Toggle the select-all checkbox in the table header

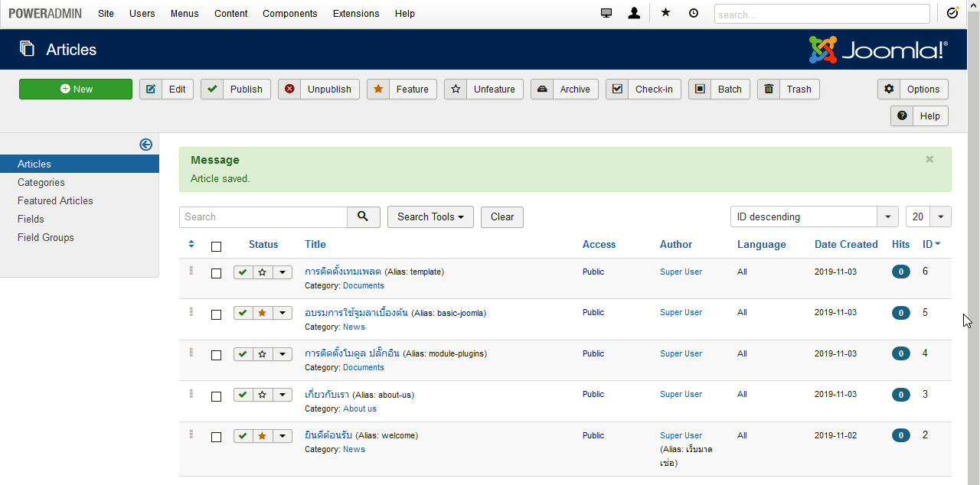click(216, 246)
